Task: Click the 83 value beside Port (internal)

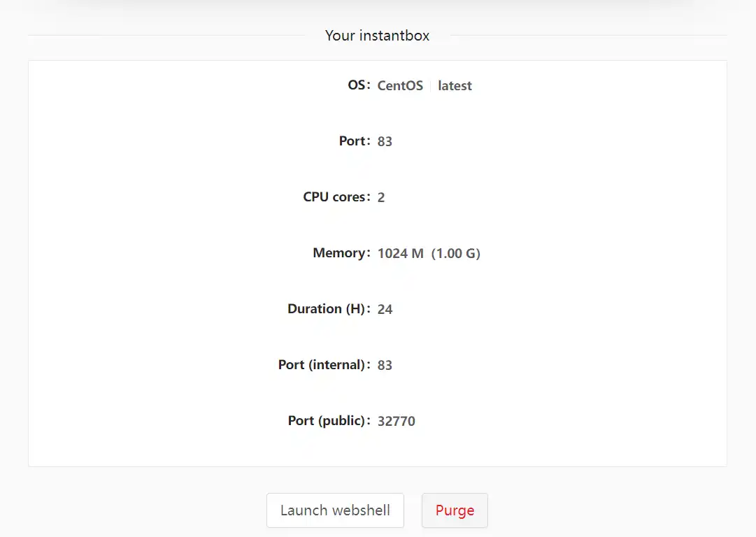Action: coord(385,365)
